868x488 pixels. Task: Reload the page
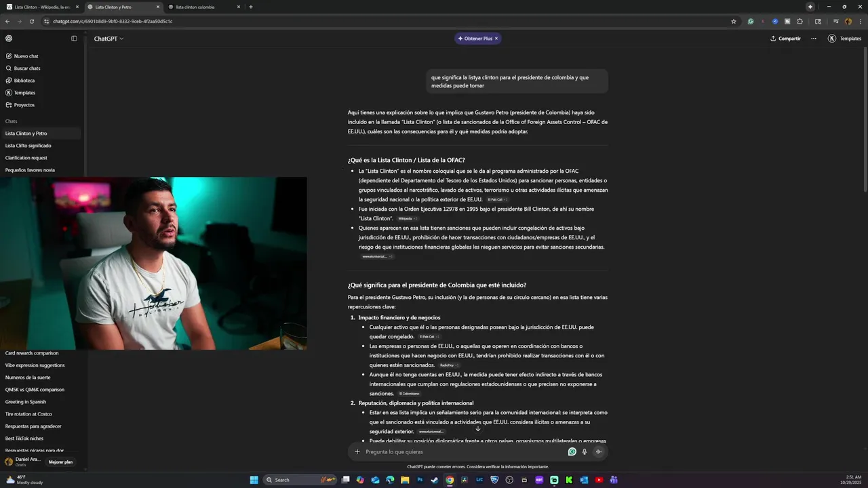tap(31, 21)
